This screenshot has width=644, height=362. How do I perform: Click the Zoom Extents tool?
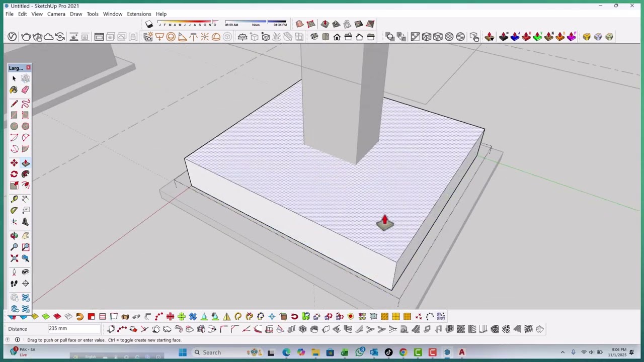coord(14,258)
